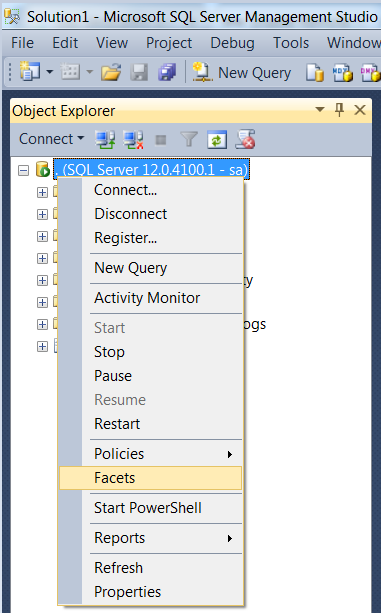381x613 pixels.
Task: Click the Save All icon in toolbar
Action: coord(167,73)
